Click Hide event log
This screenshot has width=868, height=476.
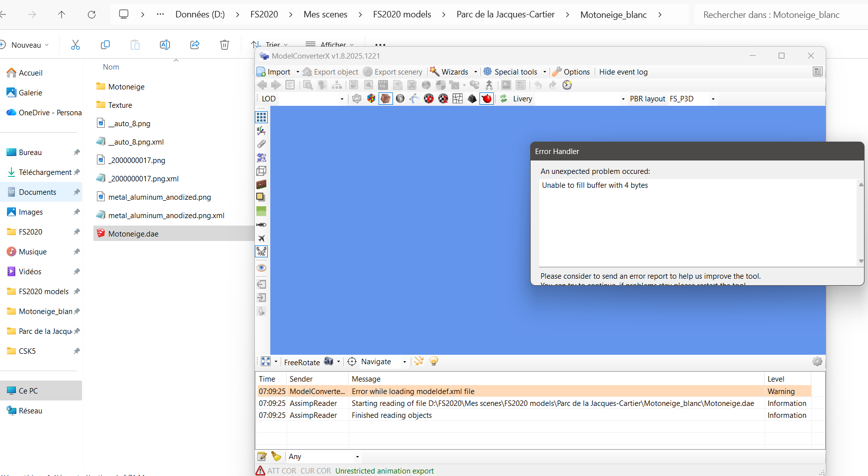click(x=624, y=72)
